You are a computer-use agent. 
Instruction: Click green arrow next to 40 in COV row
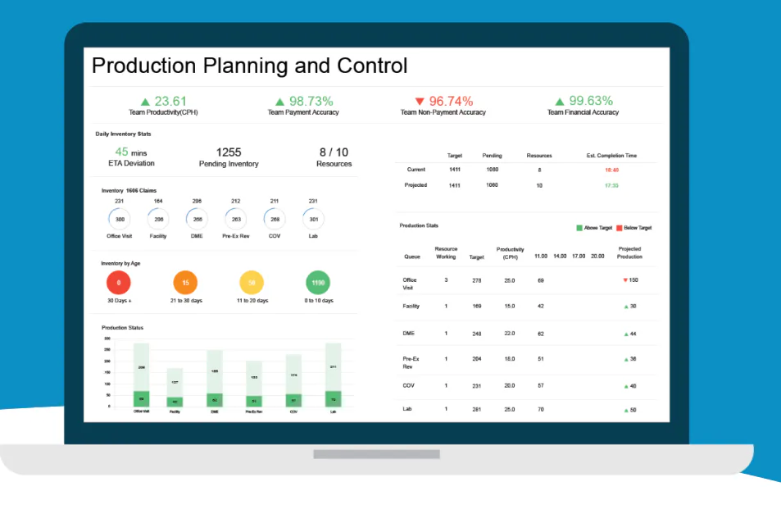click(626, 387)
